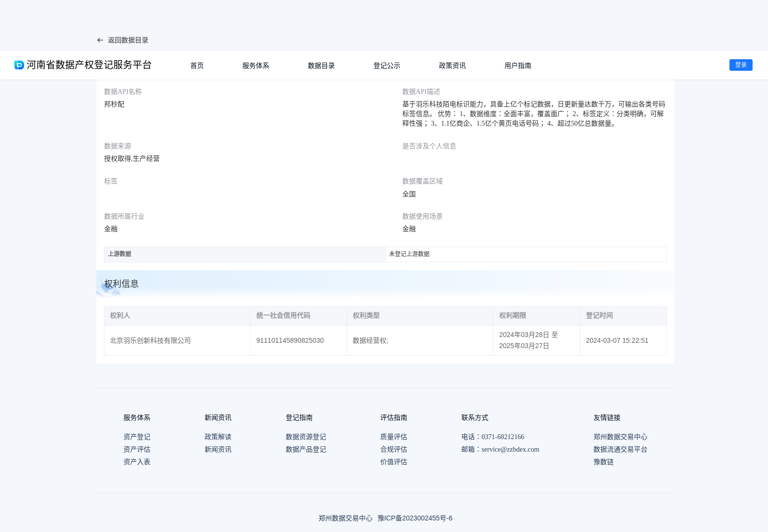Open footer link 资产评估
The height and width of the screenshot is (532, 768).
tap(137, 449)
